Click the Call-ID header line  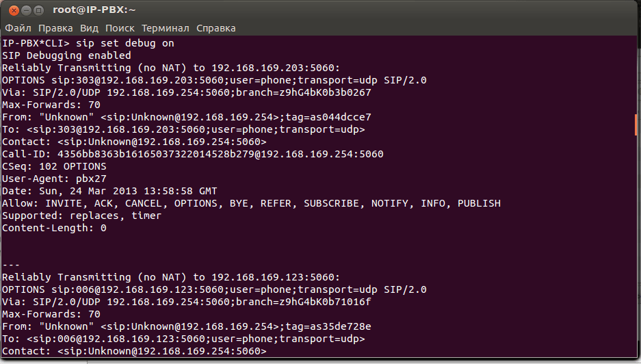point(192,154)
